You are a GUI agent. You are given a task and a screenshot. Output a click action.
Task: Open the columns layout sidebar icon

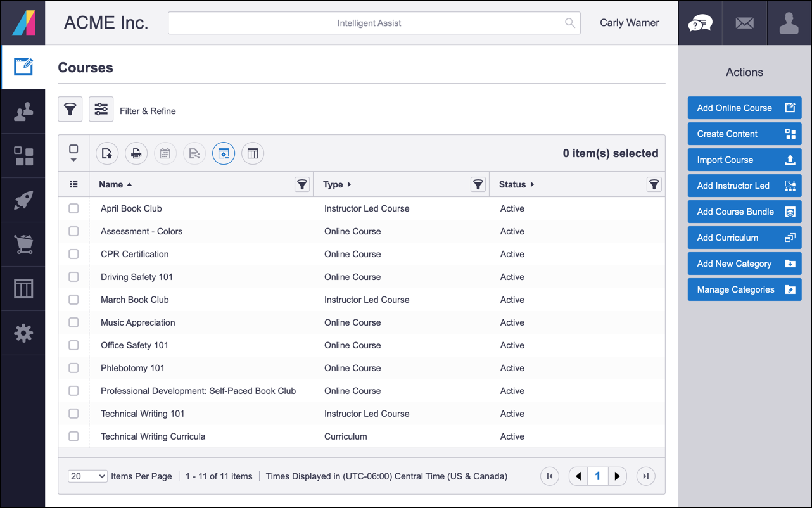click(23, 289)
